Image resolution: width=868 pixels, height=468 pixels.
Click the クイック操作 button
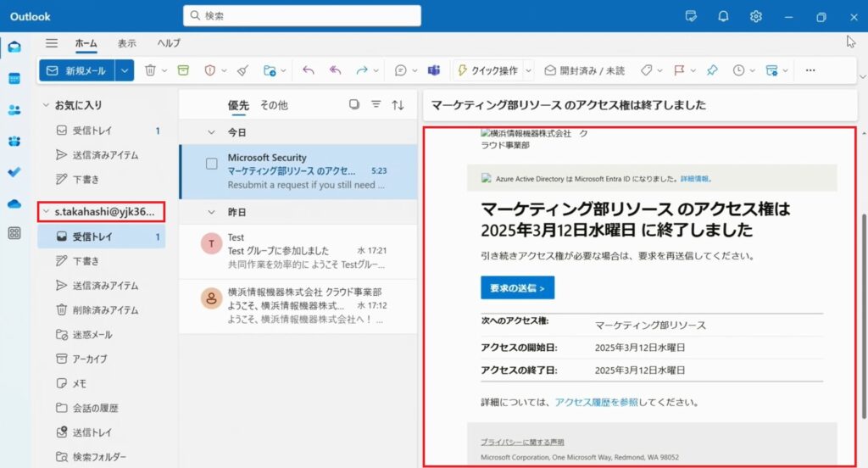pyautogui.click(x=488, y=70)
